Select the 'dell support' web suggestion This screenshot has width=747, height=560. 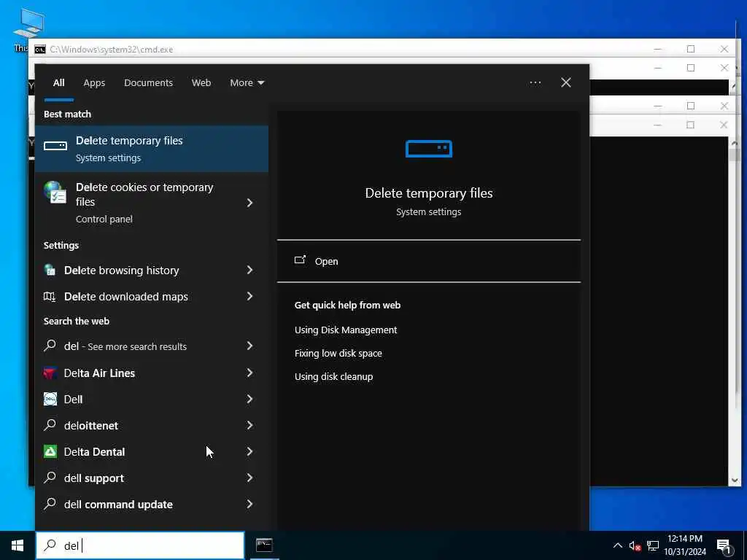click(x=94, y=478)
